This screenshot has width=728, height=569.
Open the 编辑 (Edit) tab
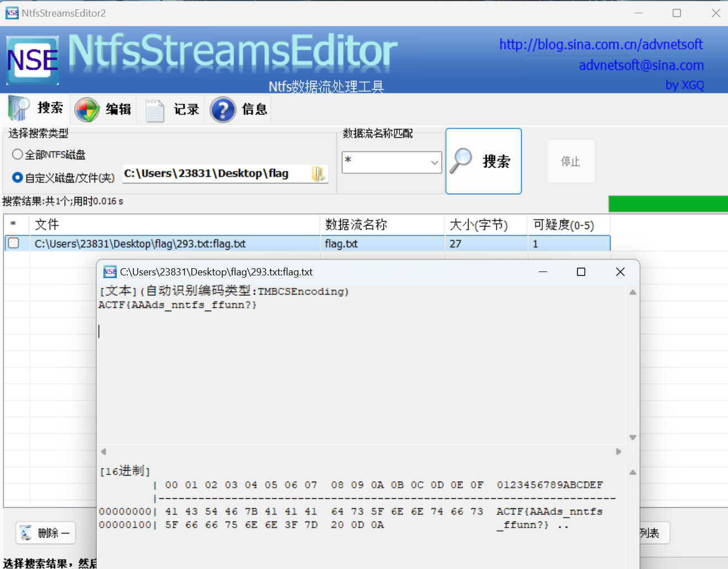pyautogui.click(x=103, y=109)
